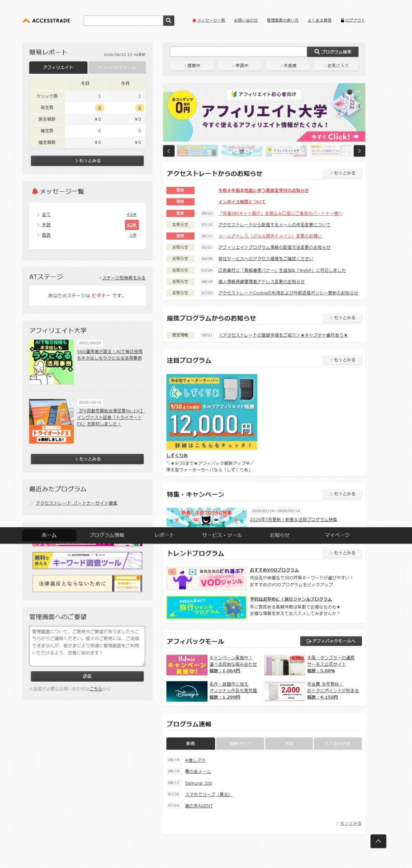Click 法律違反とならないために banner

[x=87, y=584]
